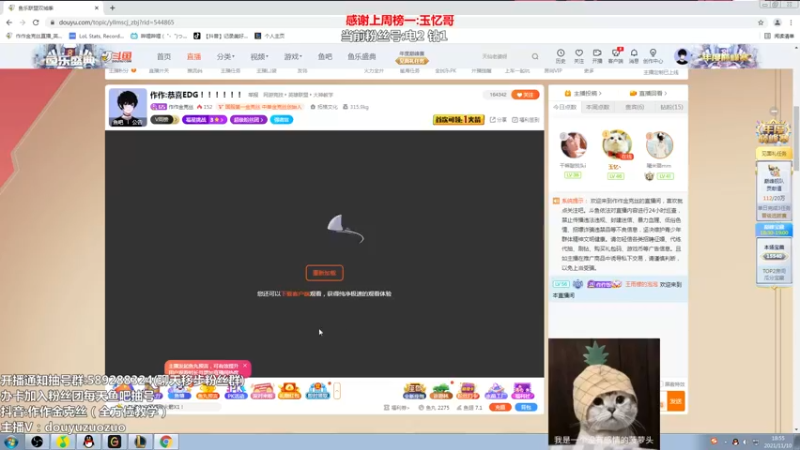Expand the 主播投稿 link

tap(583, 93)
